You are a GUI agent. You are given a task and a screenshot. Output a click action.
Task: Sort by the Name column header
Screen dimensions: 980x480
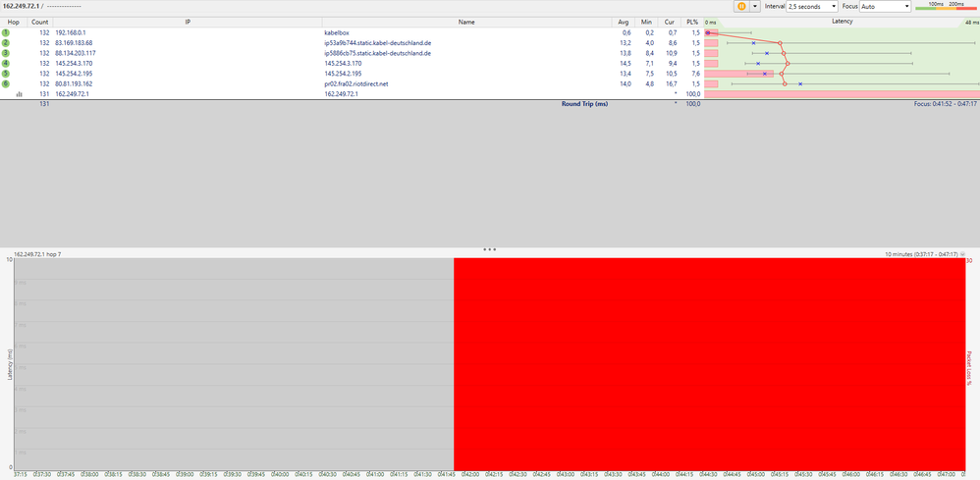point(466,22)
